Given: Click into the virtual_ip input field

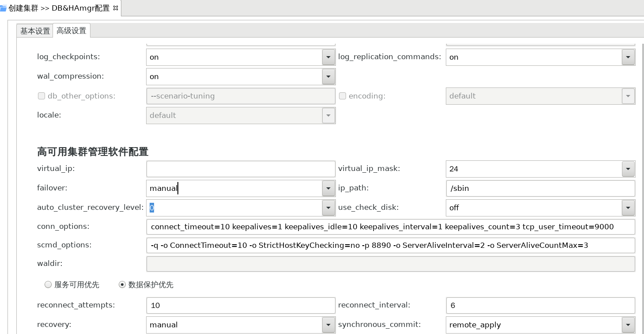Looking at the screenshot, I should click(241, 169).
